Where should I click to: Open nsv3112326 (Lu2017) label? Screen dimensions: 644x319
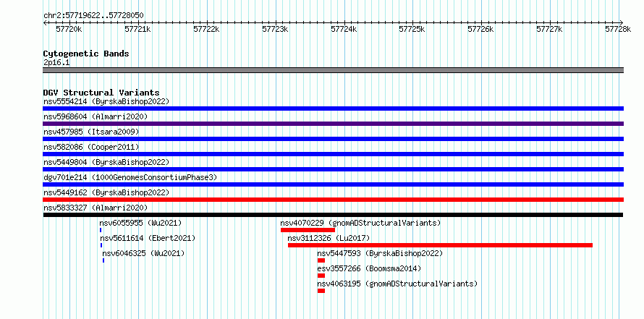click(x=329, y=238)
